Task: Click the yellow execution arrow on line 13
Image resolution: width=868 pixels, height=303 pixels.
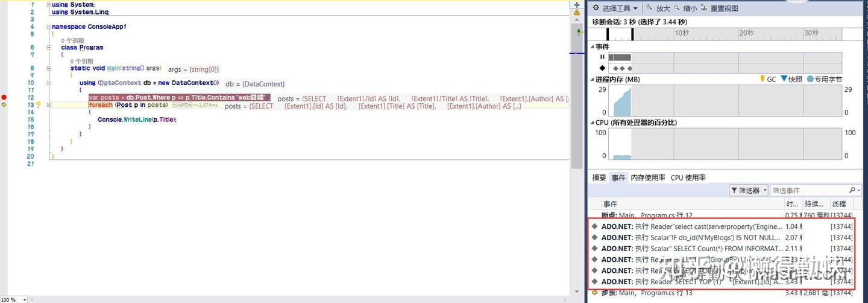Action: [x=4, y=105]
